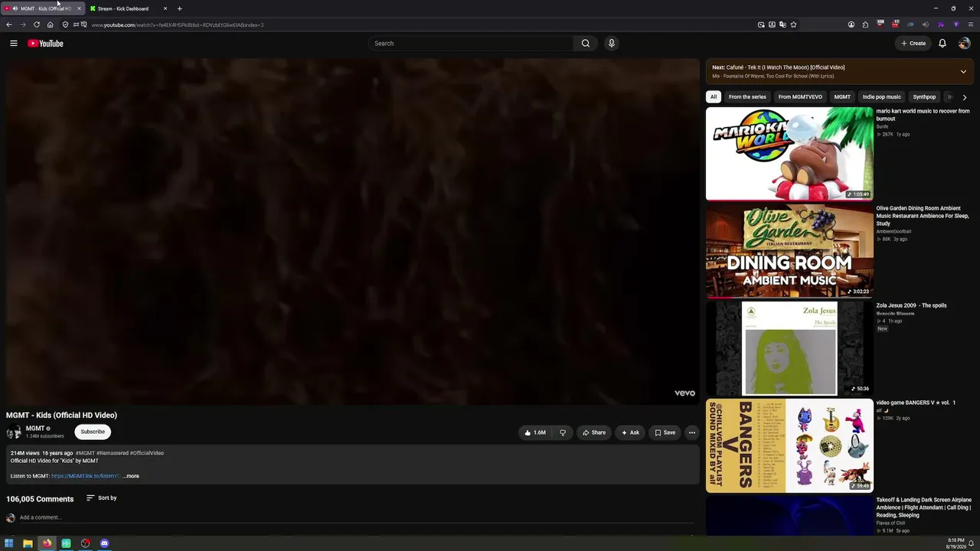The height and width of the screenshot is (551, 980).
Task: Click the MGMT channel avatar
Action: (14, 432)
